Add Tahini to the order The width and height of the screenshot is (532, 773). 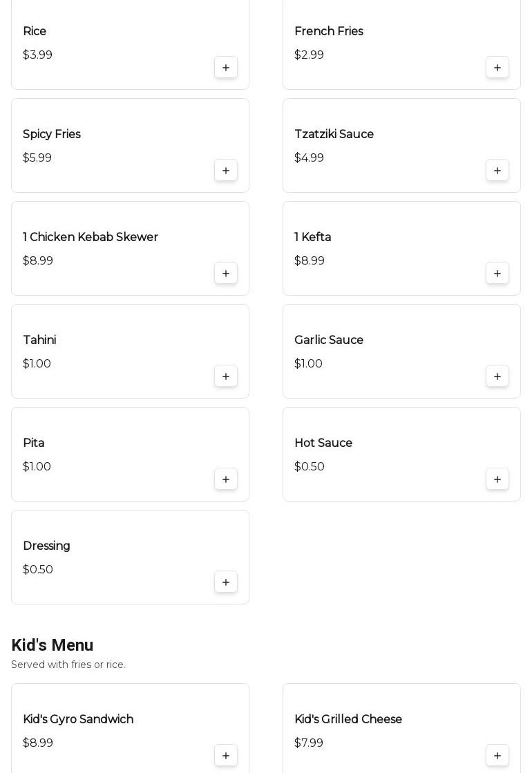click(x=226, y=376)
